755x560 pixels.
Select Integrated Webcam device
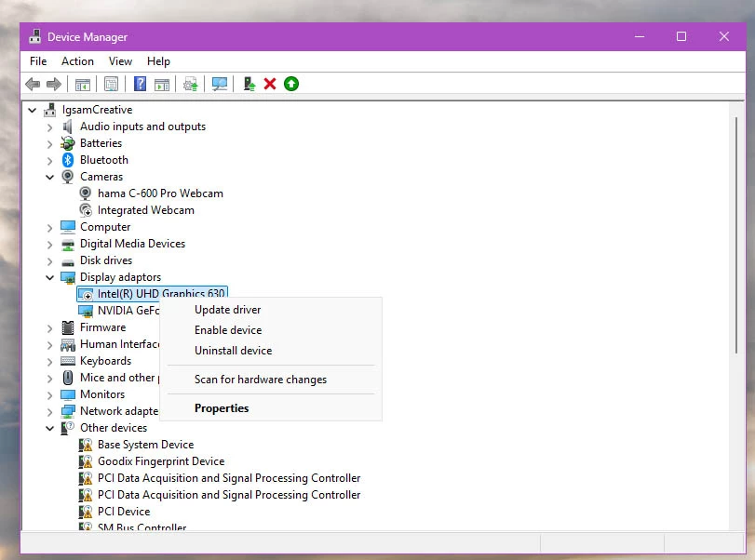146,210
